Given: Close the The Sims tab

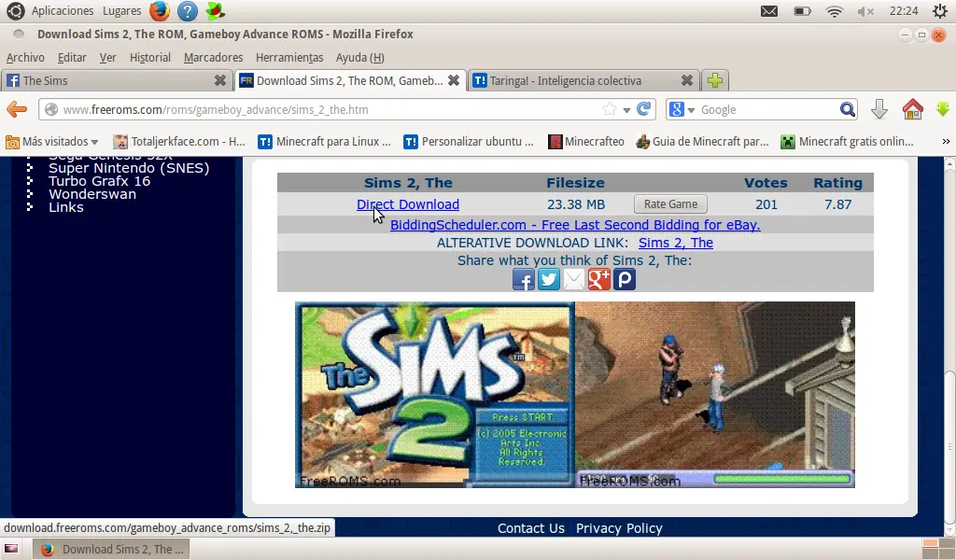Looking at the screenshot, I should (x=220, y=80).
